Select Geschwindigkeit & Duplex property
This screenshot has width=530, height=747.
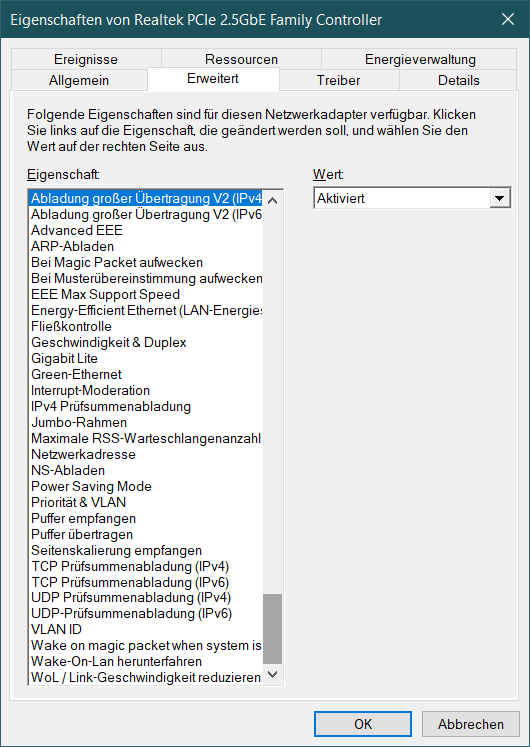(x=109, y=343)
